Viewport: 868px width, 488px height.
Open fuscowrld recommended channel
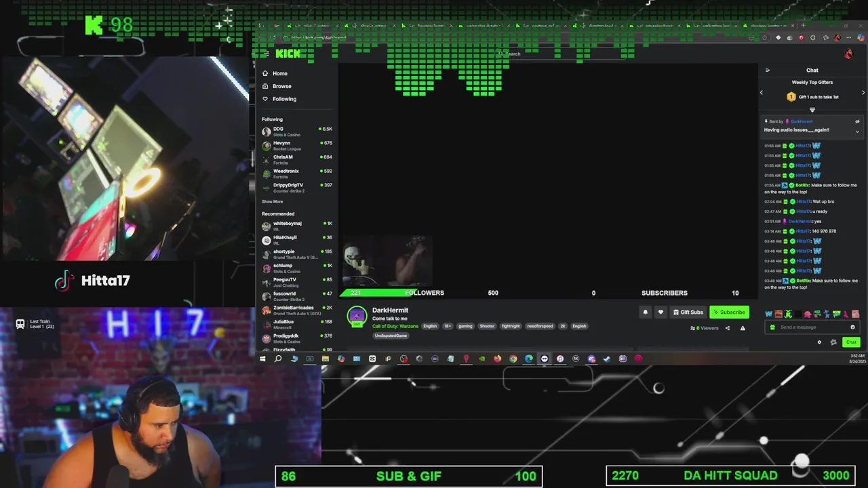point(297,296)
